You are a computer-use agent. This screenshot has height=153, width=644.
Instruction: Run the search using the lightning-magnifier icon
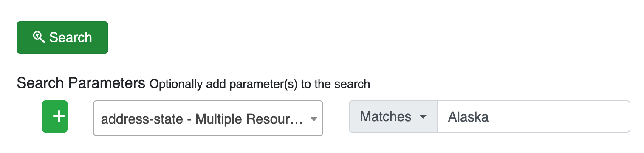(x=39, y=37)
